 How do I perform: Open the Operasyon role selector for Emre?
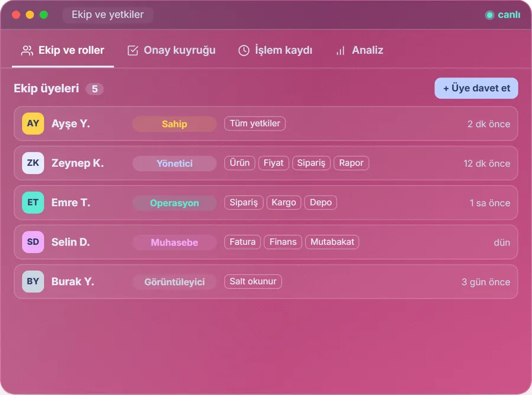(x=174, y=203)
